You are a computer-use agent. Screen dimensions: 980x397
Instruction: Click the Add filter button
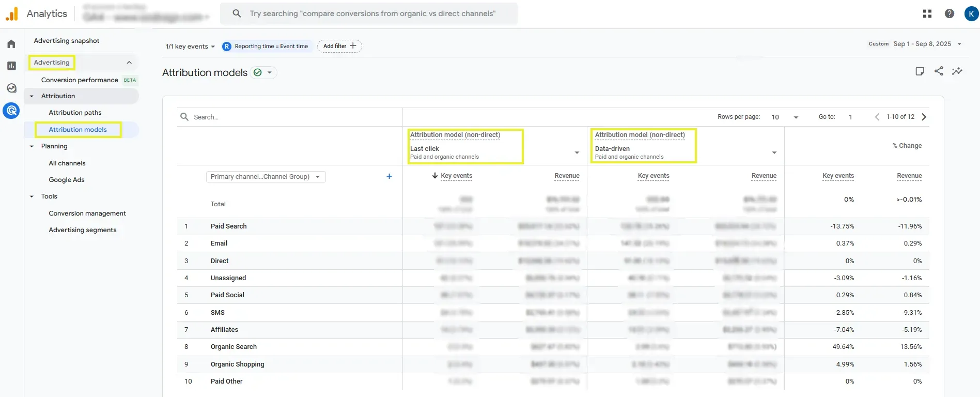click(339, 46)
